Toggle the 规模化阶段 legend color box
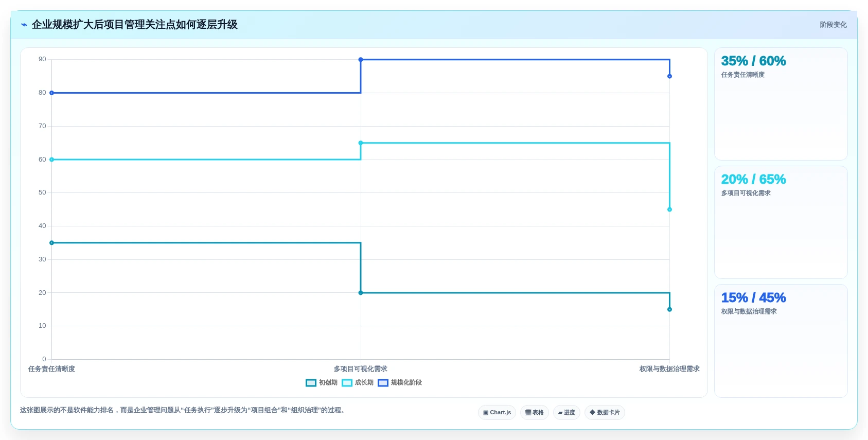The width and height of the screenshot is (868, 440). click(x=383, y=383)
